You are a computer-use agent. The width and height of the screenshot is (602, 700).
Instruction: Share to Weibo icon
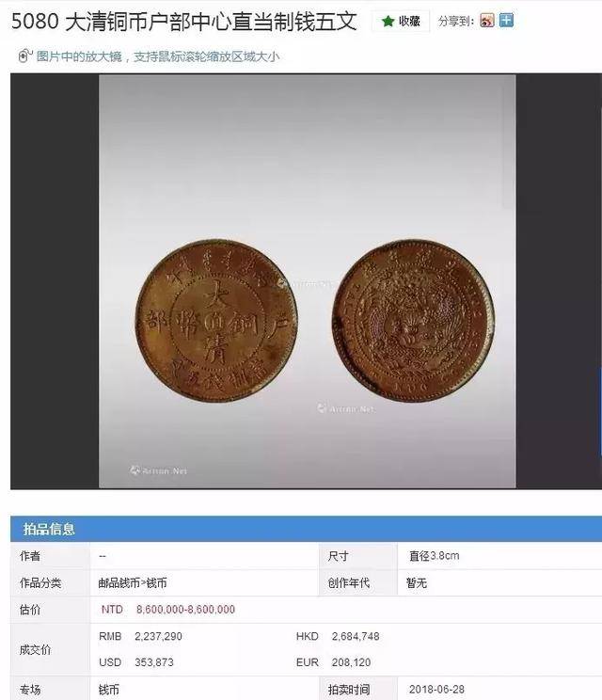coord(487,20)
